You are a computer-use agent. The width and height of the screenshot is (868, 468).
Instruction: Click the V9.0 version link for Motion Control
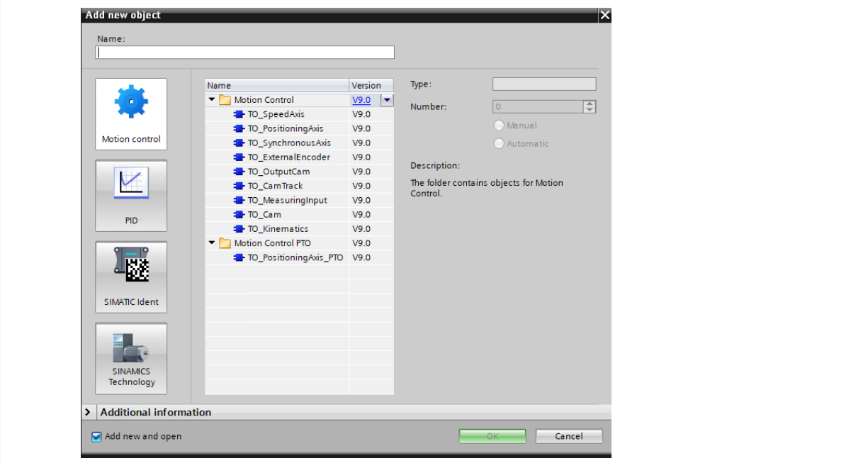(x=361, y=100)
